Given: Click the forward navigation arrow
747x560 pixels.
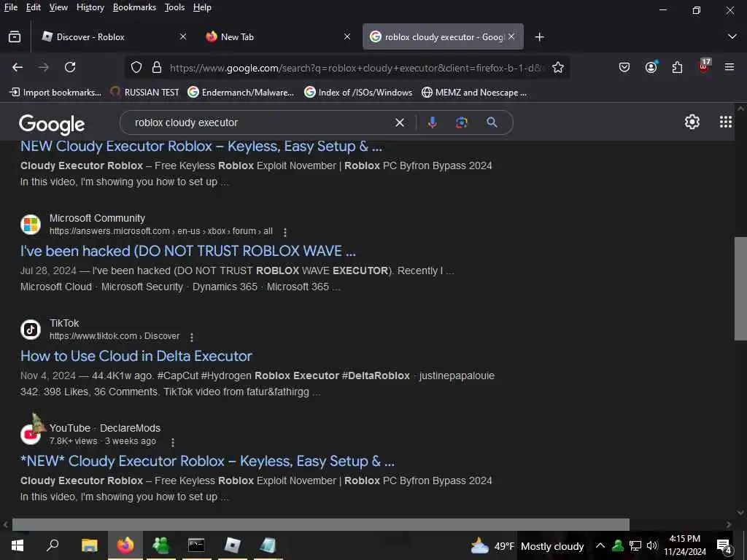Looking at the screenshot, I should (x=44, y=68).
